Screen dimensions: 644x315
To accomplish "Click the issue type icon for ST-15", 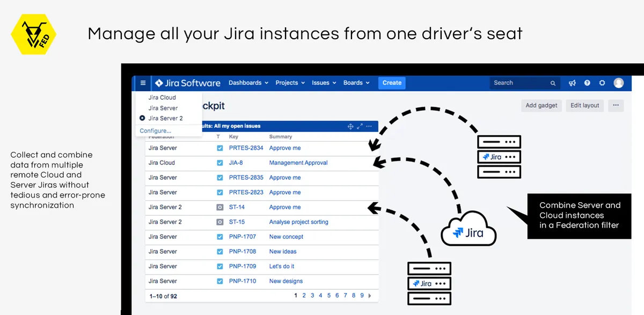I will (220, 222).
